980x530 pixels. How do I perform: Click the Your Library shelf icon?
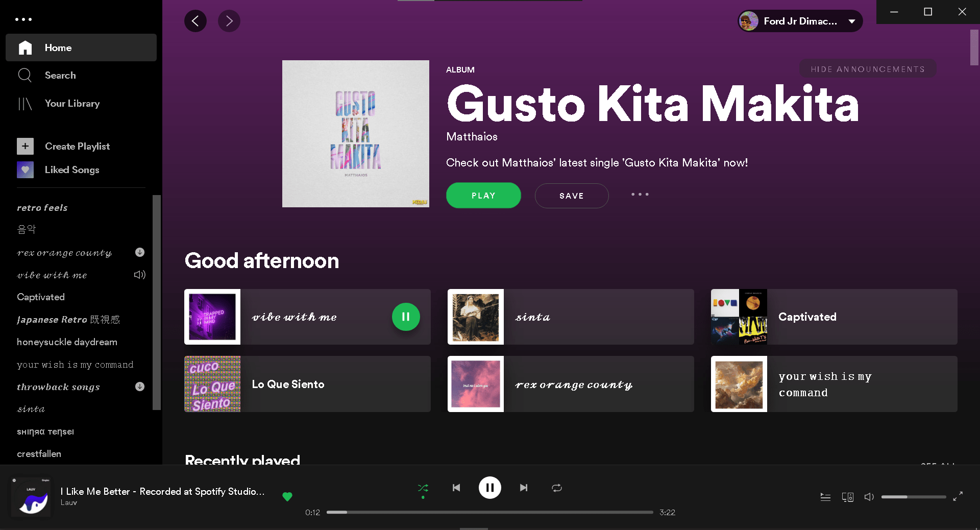pos(25,104)
